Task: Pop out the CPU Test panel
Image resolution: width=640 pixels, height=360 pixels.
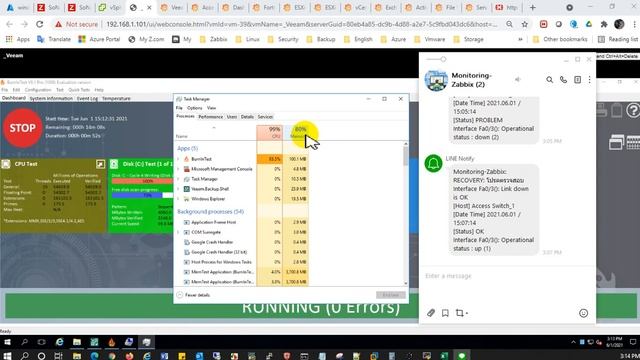Action: click(x=100, y=164)
